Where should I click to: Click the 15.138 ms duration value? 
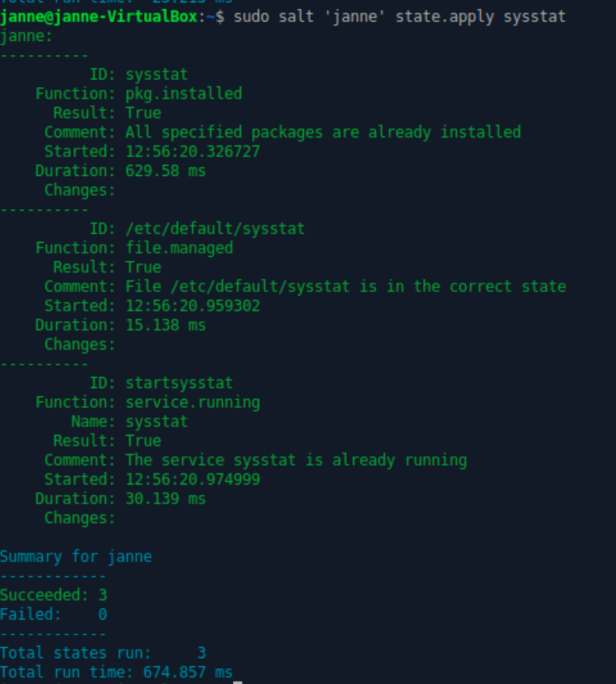[165, 326]
